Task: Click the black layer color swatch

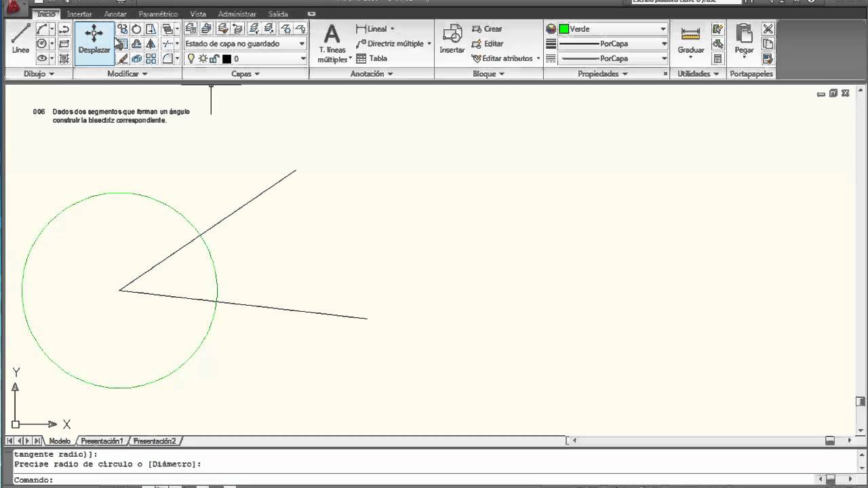Action: click(226, 59)
